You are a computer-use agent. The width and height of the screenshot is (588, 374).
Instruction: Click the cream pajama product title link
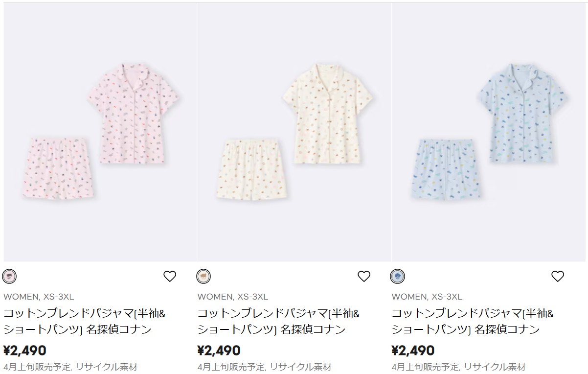coord(278,321)
